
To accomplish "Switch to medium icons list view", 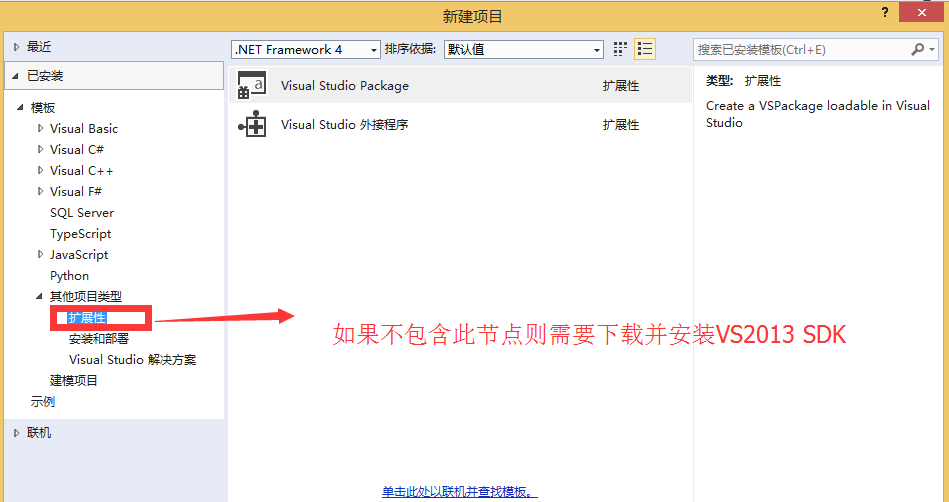I will (x=645, y=49).
